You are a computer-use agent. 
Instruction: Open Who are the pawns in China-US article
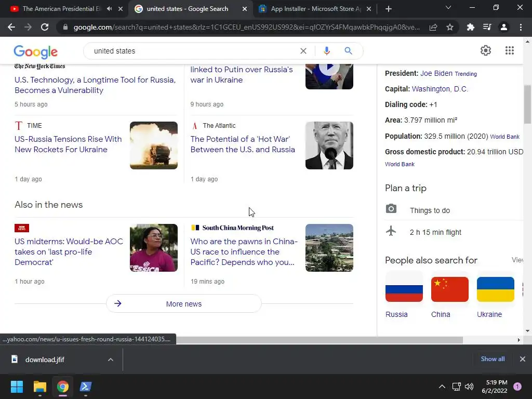tap(244, 252)
